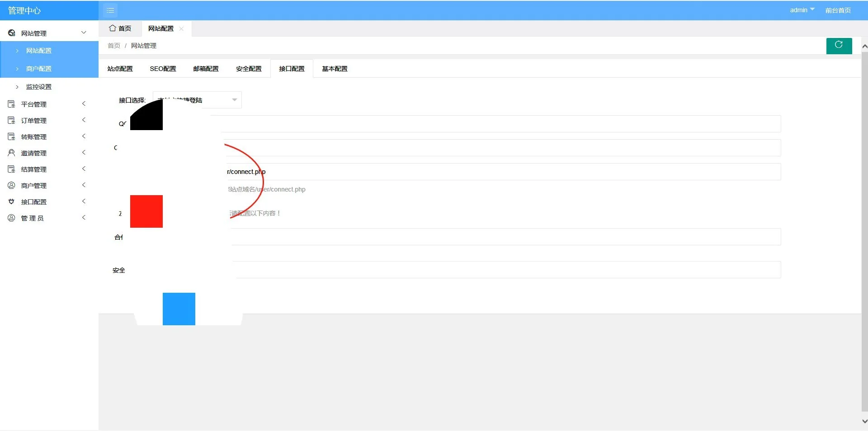Click the 管理员 sidebar icon

[x=11, y=218]
